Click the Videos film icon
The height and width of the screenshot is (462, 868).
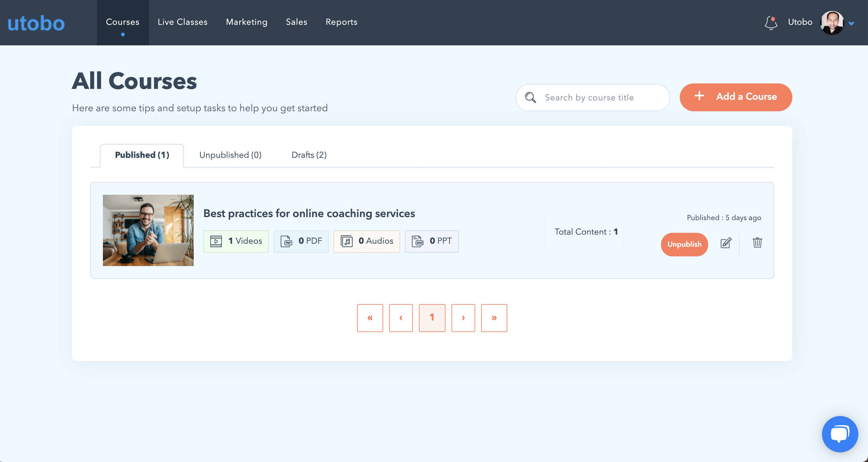coord(216,241)
